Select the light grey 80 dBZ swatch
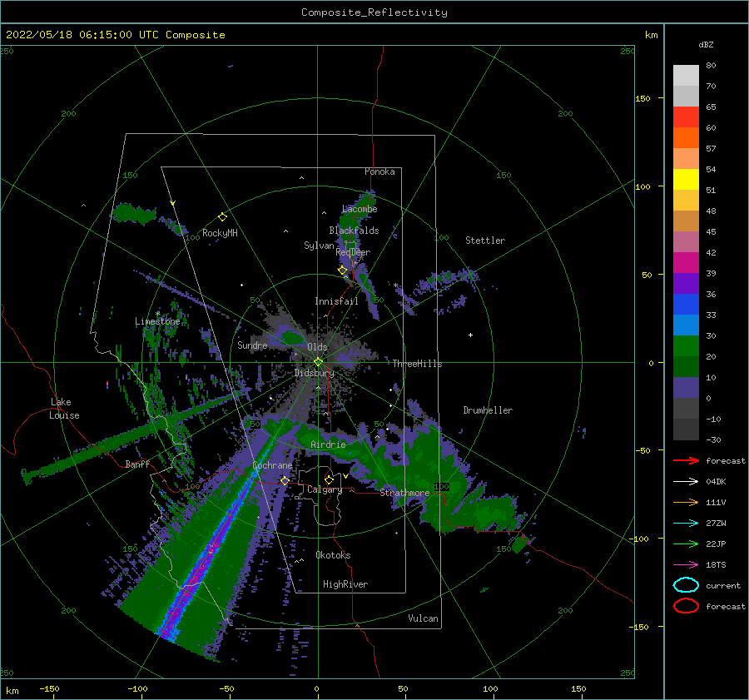The width and height of the screenshot is (749, 700). pyautogui.click(x=686, y=76)
